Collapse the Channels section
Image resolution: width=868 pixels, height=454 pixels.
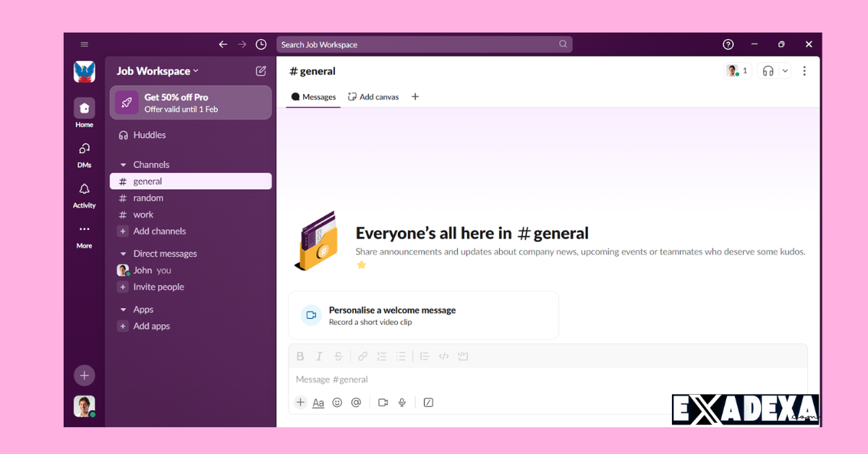[123, 164]
